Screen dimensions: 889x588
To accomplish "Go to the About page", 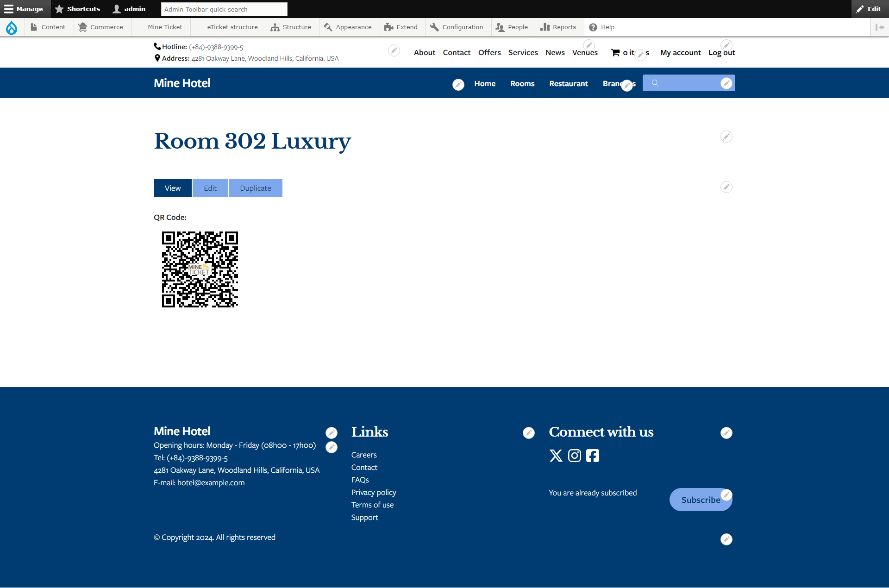I will (x=425, y=53).
